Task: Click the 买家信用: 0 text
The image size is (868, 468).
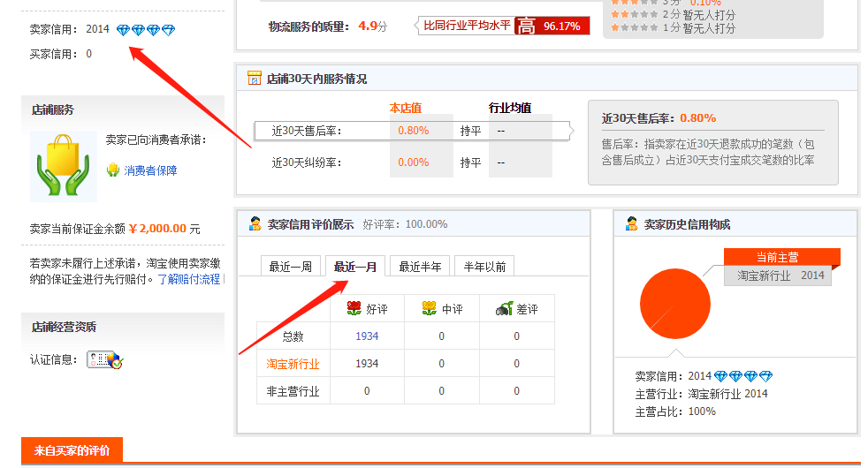Action: pos(61,54)
